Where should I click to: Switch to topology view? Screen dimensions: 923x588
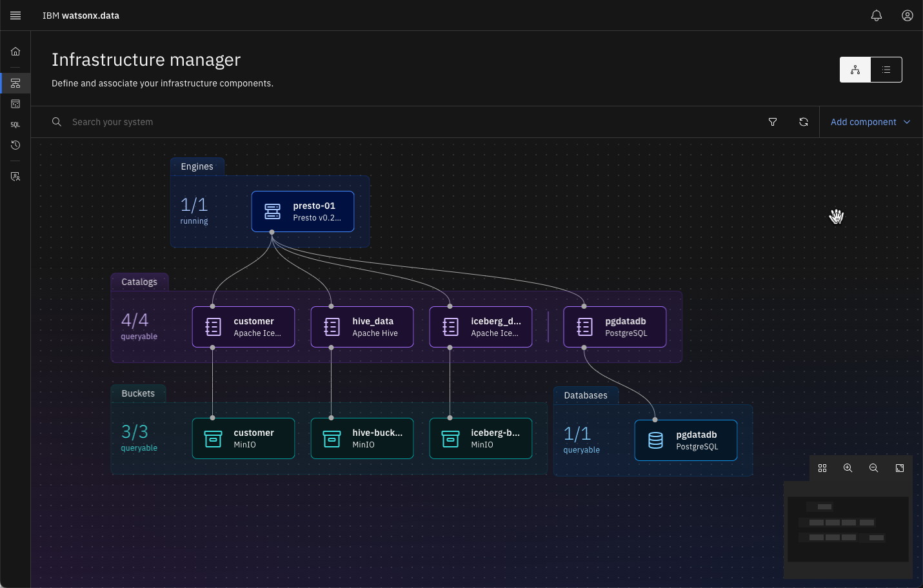tap(855, 70)
